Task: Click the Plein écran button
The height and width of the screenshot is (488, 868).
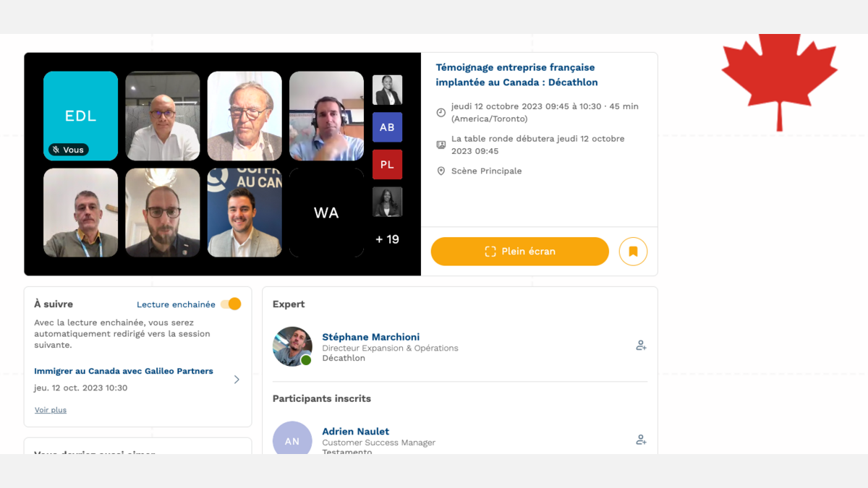Action: click(519, 252)
